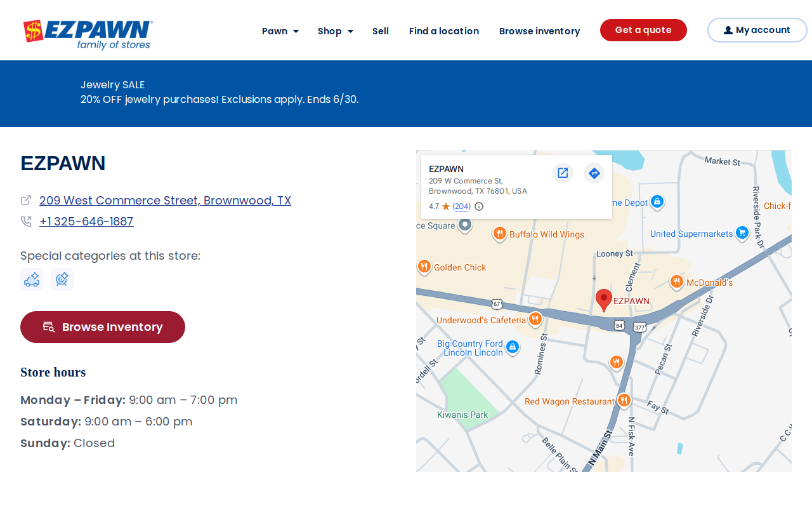Select the second special category target icon
The image size is (812, 508).
pyautogui.click(x=62, y=279)
